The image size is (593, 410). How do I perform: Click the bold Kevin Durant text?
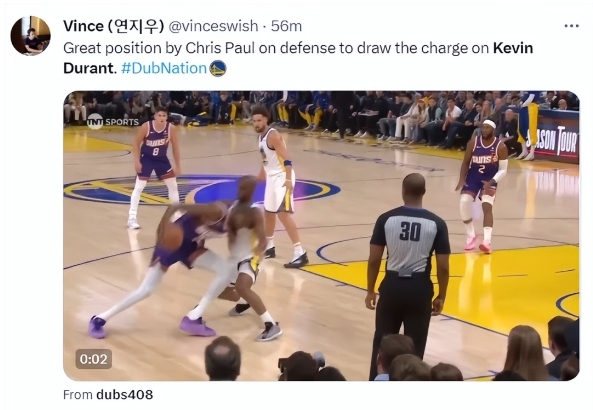(298, 58)
